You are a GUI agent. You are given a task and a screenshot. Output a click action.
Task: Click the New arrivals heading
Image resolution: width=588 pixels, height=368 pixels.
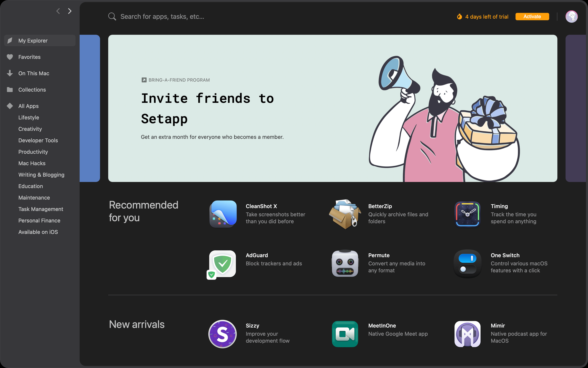point(137,324)
